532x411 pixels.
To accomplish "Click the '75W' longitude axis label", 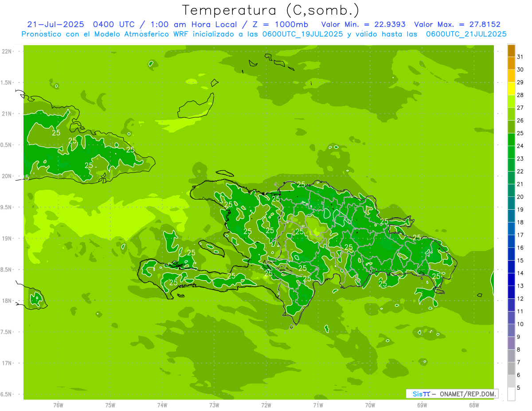I will [x=110, y=405].
